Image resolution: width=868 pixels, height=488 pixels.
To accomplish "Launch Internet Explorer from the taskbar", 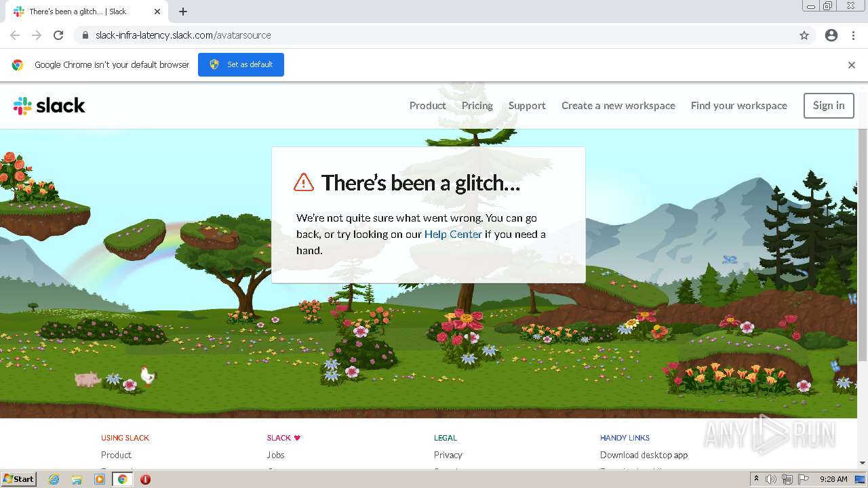I will pos(54,479).
